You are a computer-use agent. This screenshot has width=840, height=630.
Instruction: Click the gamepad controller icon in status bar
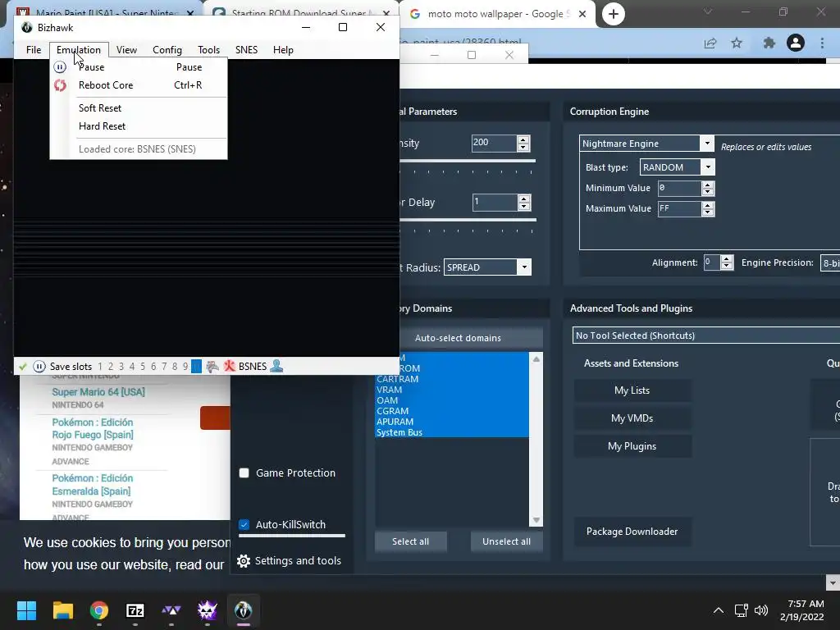tap(212, 367)
